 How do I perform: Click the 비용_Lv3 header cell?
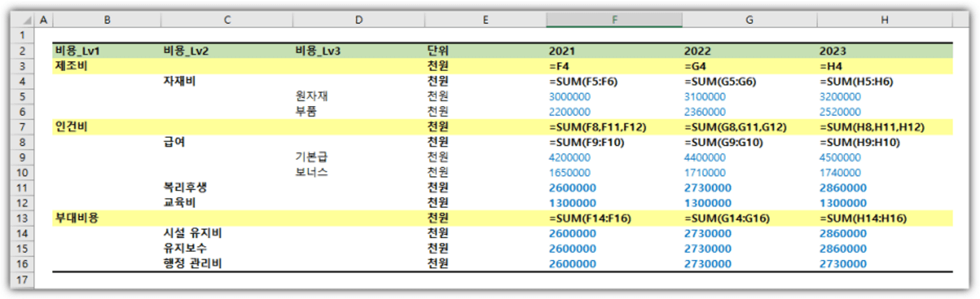(359, 51)
